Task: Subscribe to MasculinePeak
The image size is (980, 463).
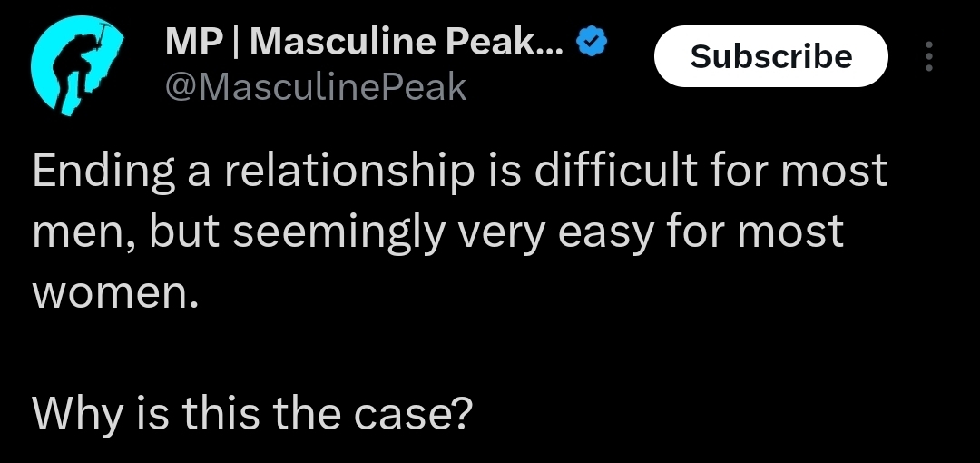Action: coord(770,56)
